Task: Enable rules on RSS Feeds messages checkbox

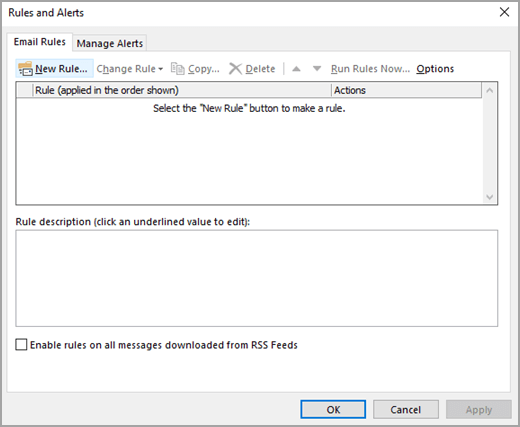Action: 21,345
